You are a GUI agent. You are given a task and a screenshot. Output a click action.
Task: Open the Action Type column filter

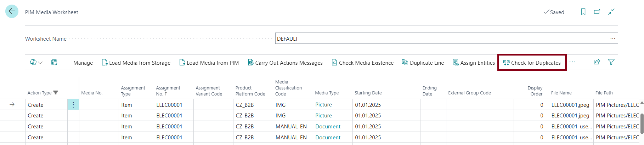[56, 93]
